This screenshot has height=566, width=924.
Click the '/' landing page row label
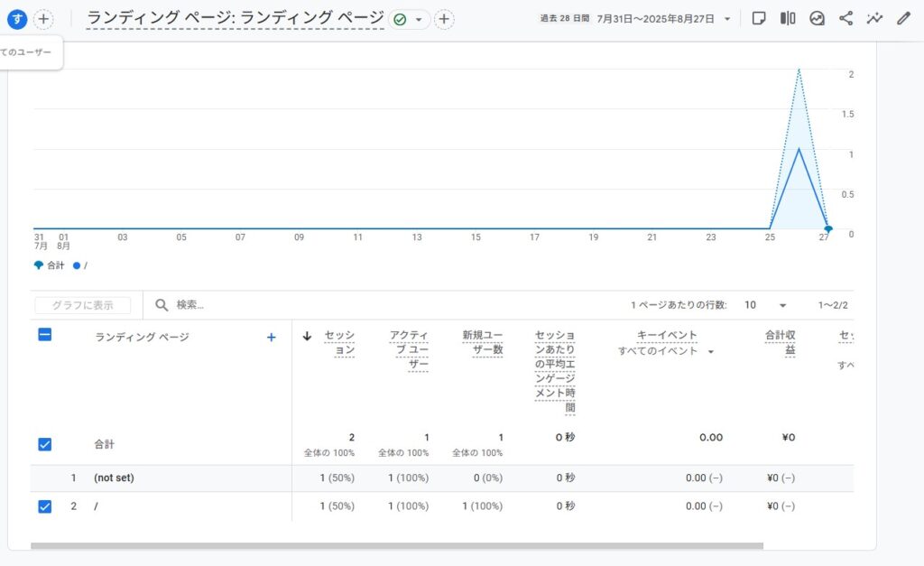tap(96, 506)
